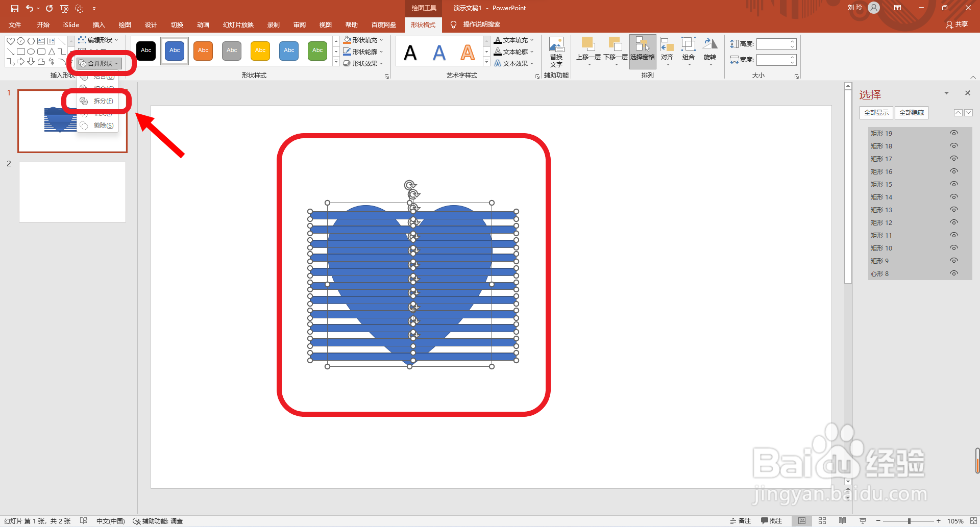
Task: Hide 矩形 13 via eye icon
Action: (x=953, y=210)
